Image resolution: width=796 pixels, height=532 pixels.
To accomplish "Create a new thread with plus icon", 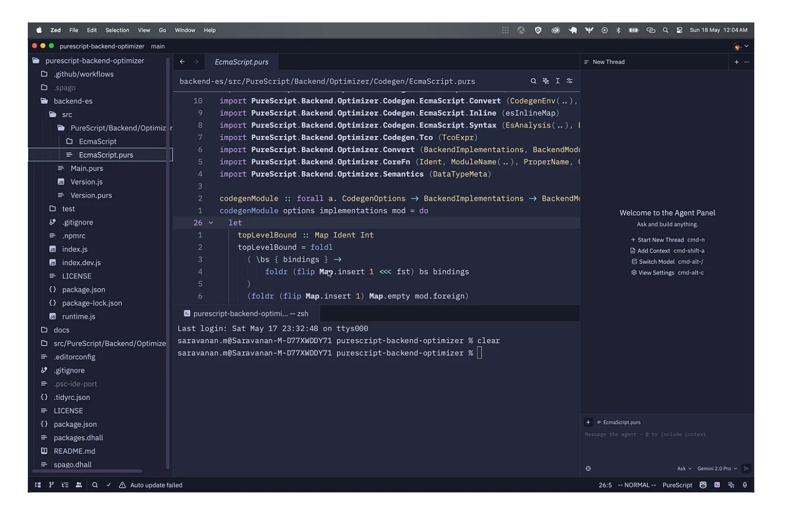I will pyautogui.click(x=736, y=62).
